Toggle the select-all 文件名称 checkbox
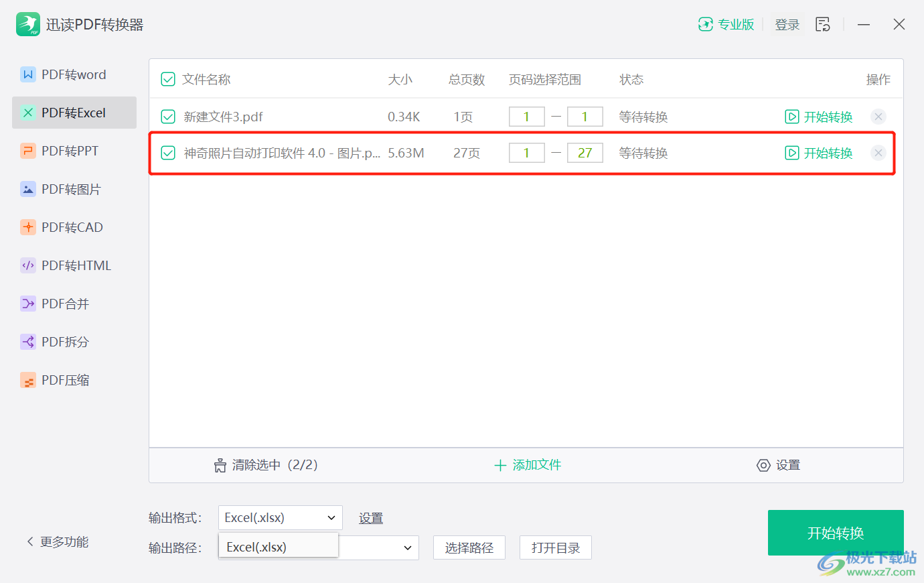The image size is (924, 583). tap(168, 80)
